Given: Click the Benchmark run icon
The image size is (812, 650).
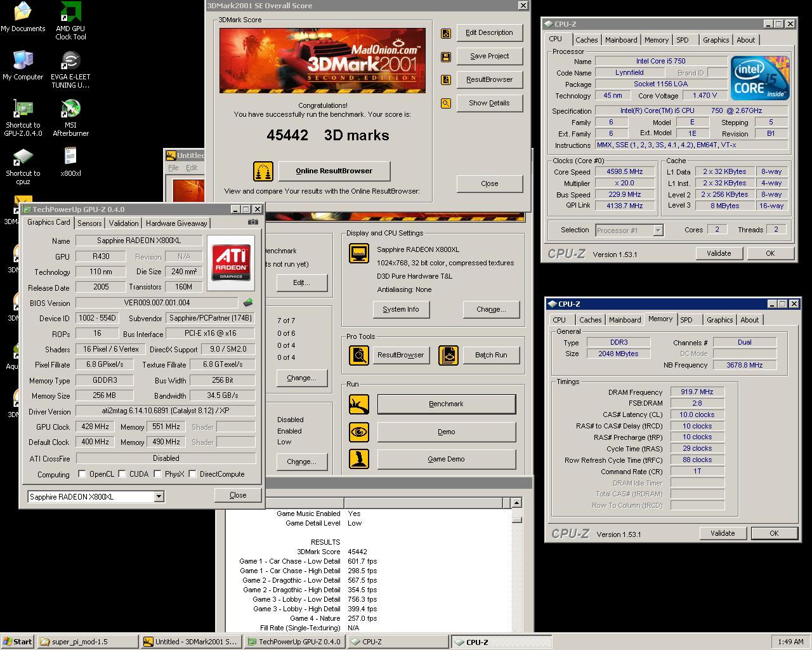Looking at the screenshot, I should [x=359, y=404].
